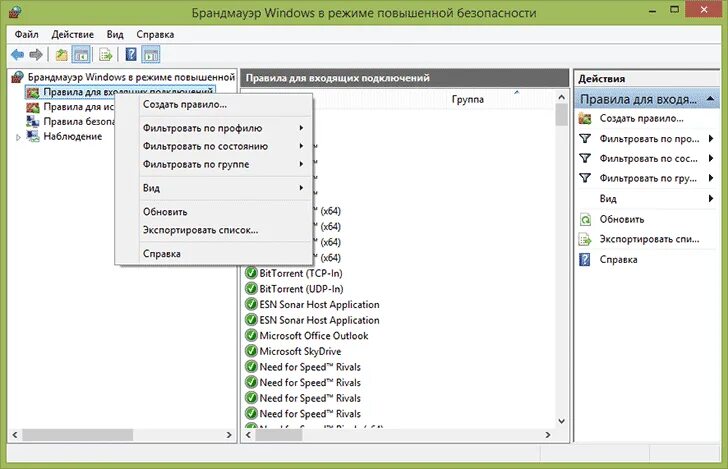Image resolution: width=728 pixels, height=469 pixels.
Task: Click the rules list vertical scrollbar thumb
Action: tap(561, 114)
